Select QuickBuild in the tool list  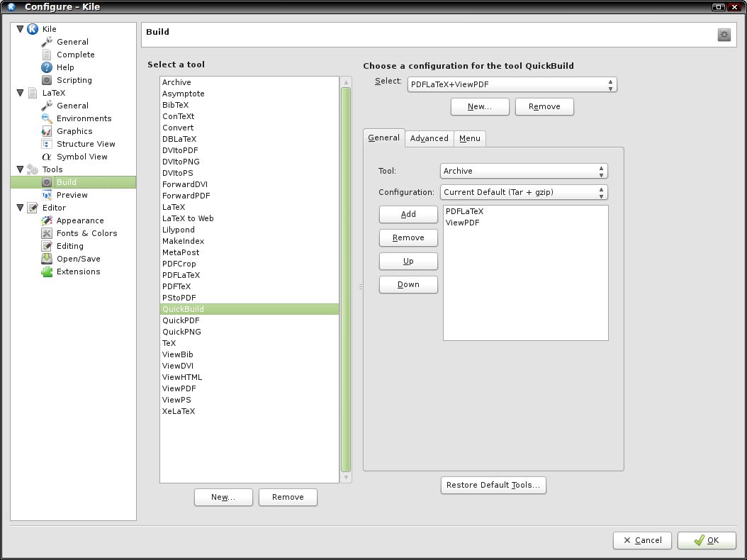tap(249, 309)
